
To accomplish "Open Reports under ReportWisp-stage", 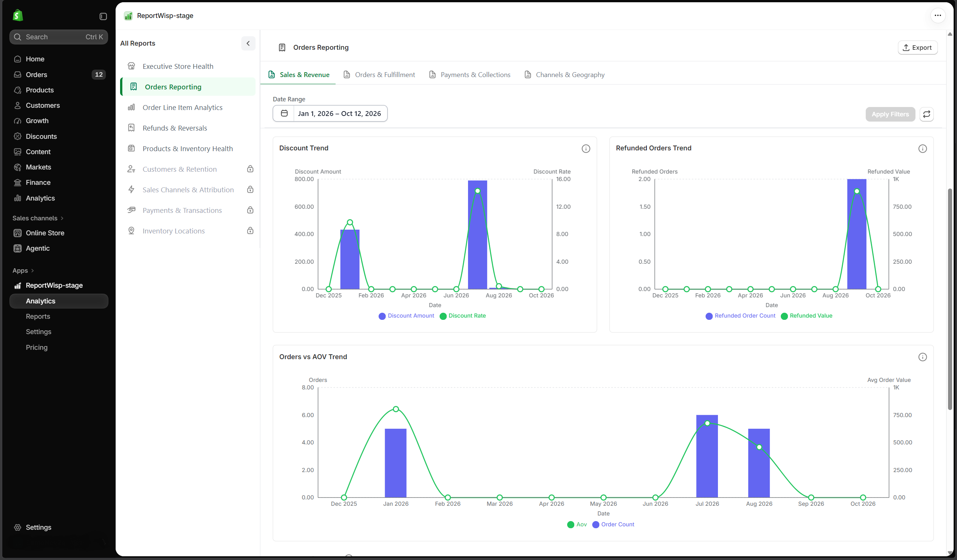I will point(59,316).
